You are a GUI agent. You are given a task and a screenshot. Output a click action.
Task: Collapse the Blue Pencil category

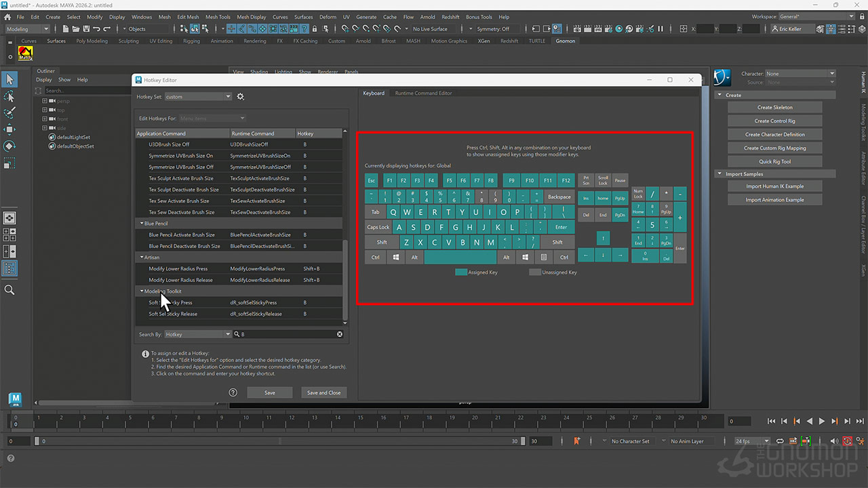coord(142,224)
